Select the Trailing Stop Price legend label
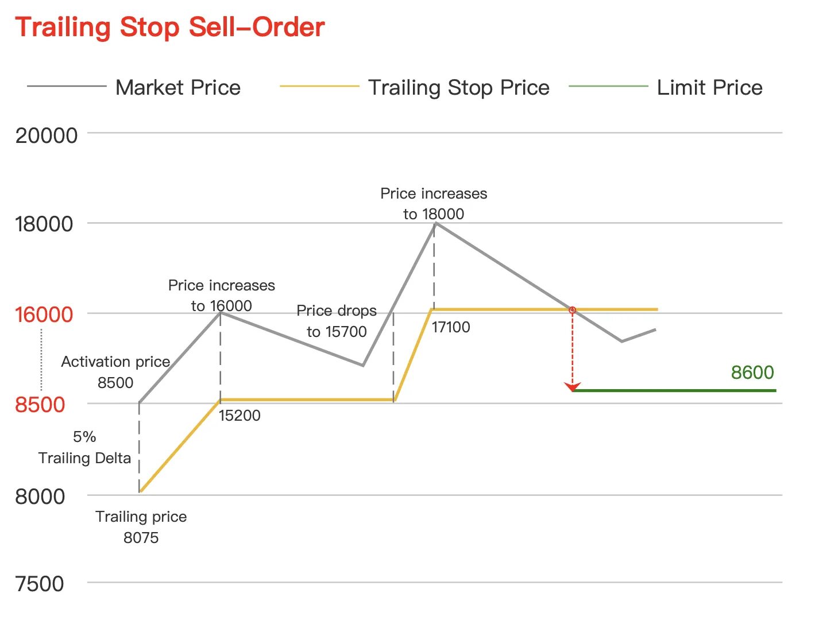This screenshot has height=644, width=819. (459, 87)
